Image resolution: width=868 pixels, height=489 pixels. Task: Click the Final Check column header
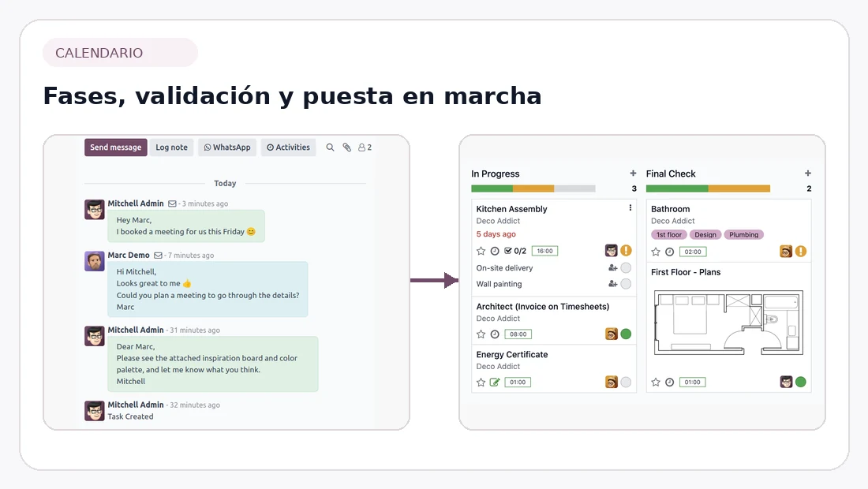671,174
